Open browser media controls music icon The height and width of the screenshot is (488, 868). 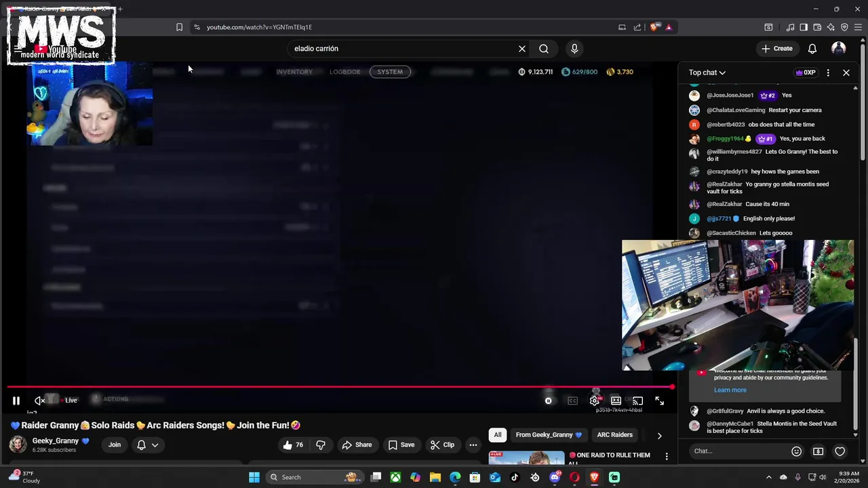790,27
